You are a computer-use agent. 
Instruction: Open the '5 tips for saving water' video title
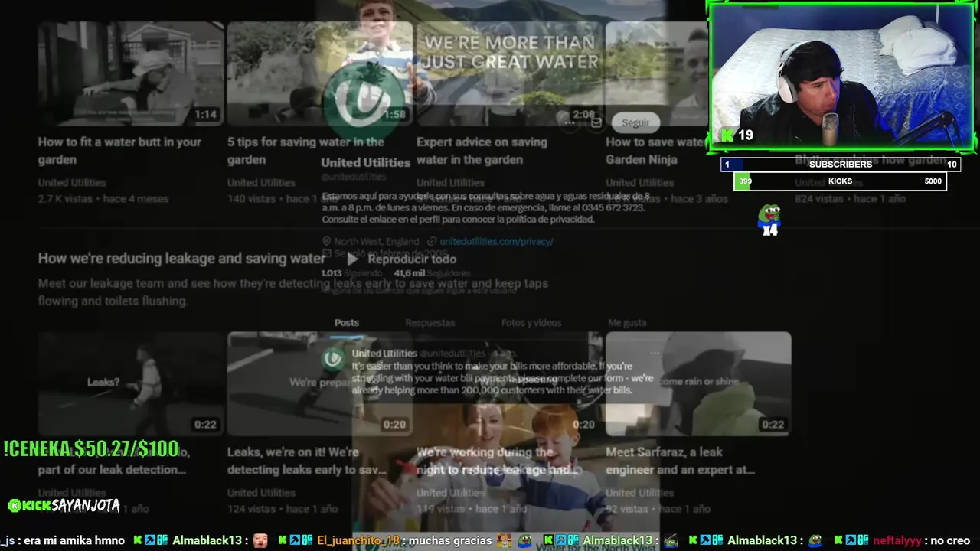click(305, 151)
